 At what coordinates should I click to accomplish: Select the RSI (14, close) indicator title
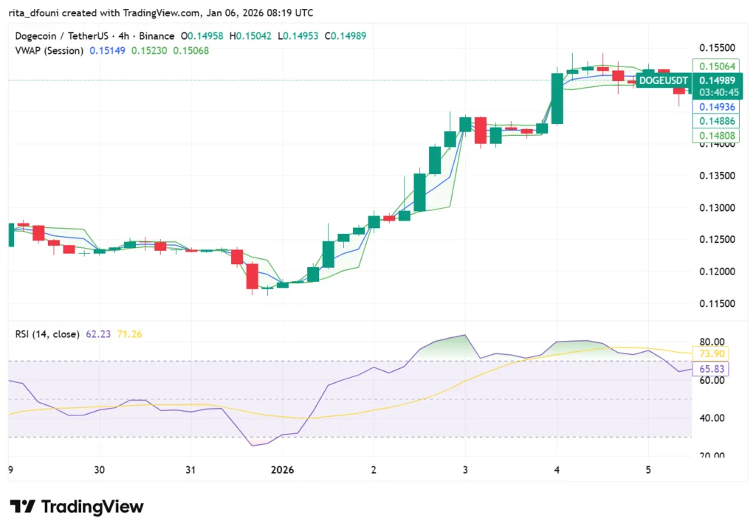(46, 334)
